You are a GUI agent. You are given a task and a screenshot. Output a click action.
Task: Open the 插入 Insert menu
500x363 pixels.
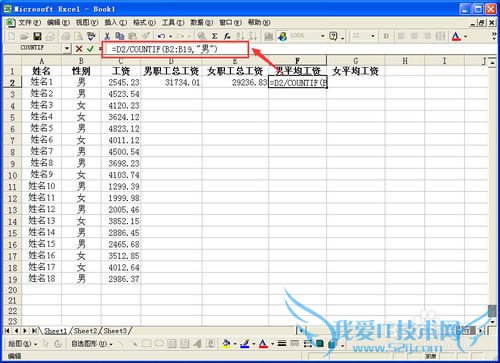click(x=116, y=22)
